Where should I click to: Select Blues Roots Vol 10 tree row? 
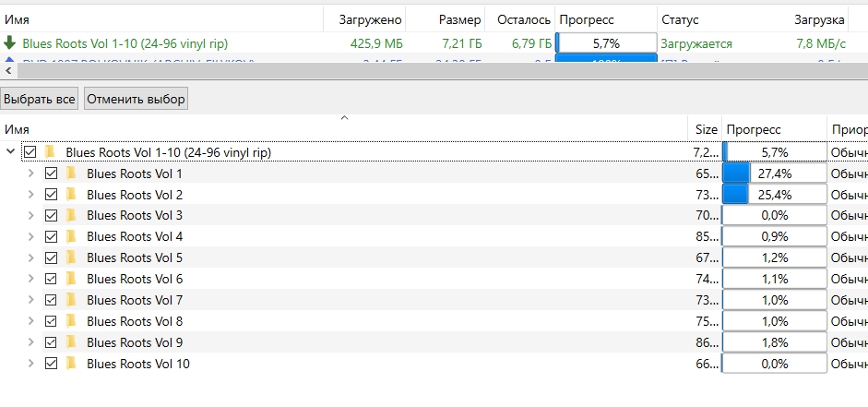(x=137, y=364)
